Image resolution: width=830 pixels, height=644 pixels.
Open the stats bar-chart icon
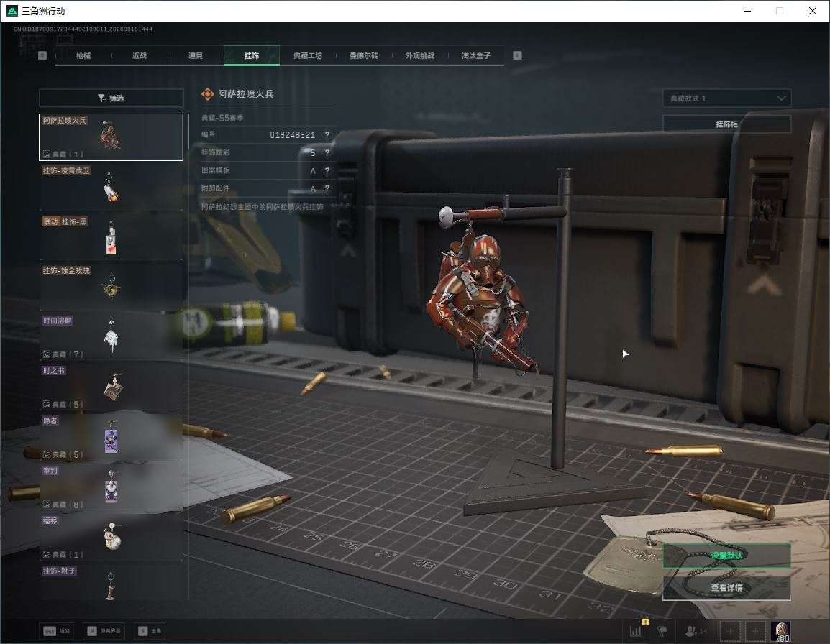coord(636,630)
